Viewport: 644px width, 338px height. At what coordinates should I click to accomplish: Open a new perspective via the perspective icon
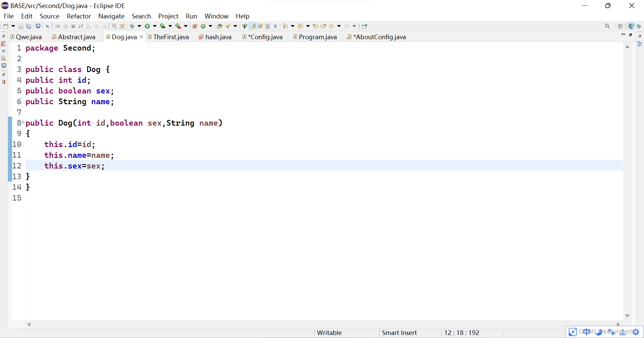(x=621, y=26)
